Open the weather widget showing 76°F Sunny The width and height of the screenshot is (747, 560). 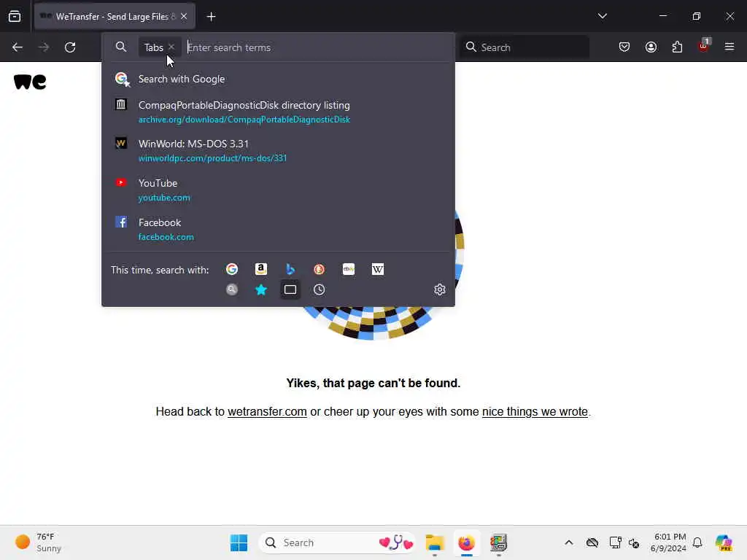coord(39,542)
